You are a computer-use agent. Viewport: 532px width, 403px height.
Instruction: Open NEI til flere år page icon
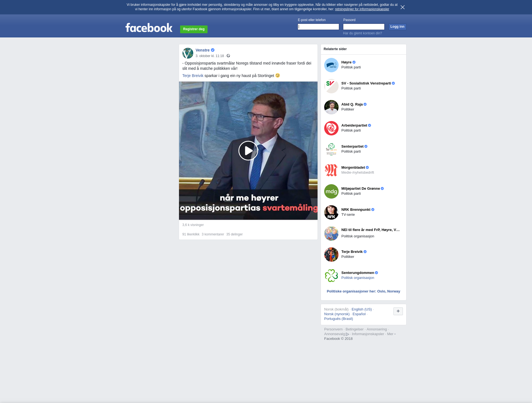331,233
